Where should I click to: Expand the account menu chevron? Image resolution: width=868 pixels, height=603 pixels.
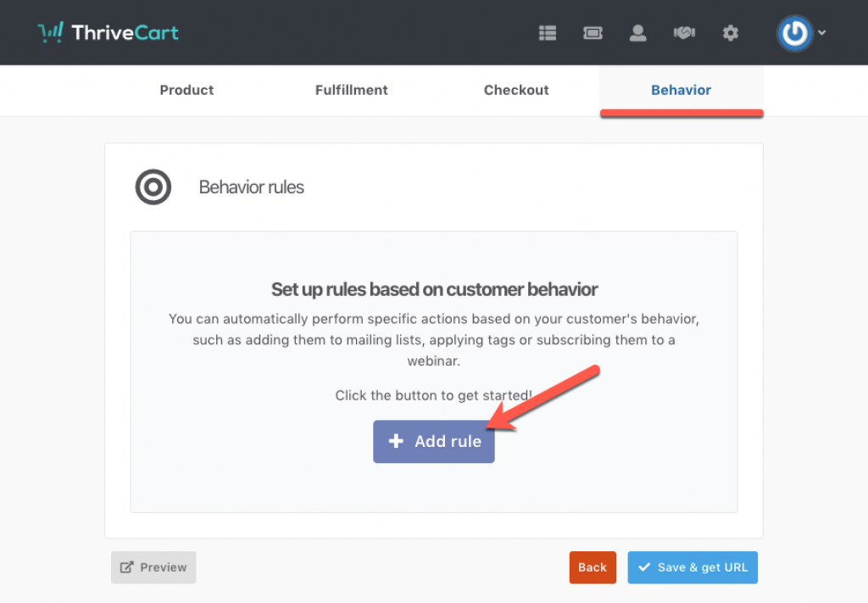[x=821, y=34]
